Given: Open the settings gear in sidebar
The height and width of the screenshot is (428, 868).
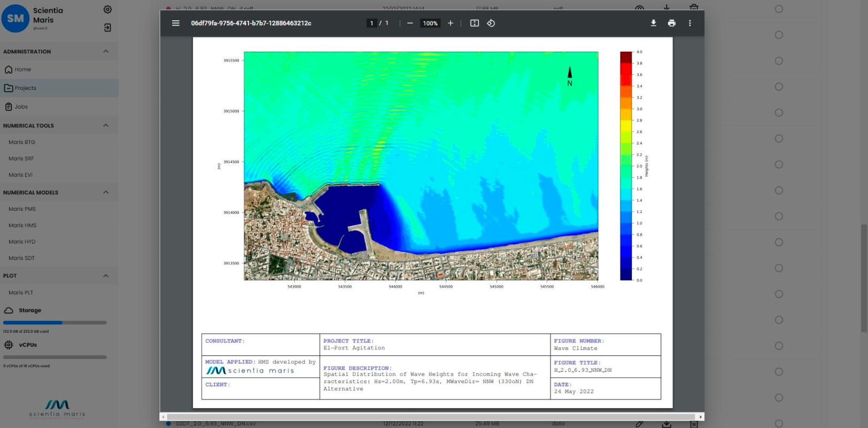Looking at the screenshot, I should [x=107, y=10].
